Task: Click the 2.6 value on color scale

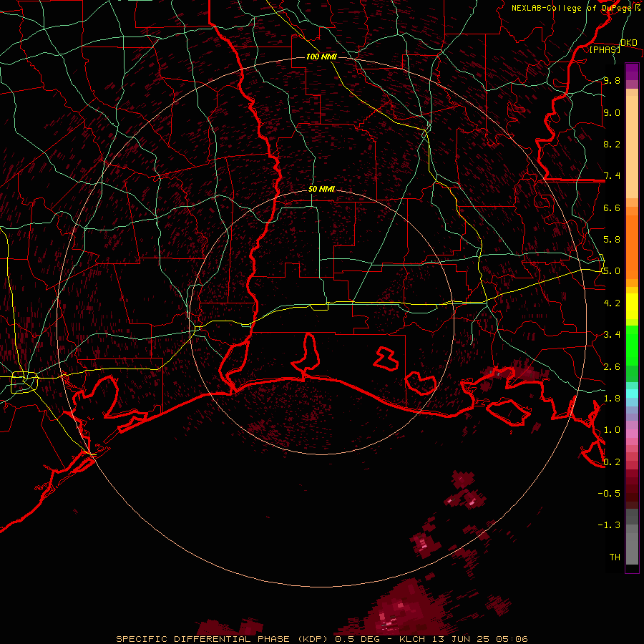Action: 612,367
